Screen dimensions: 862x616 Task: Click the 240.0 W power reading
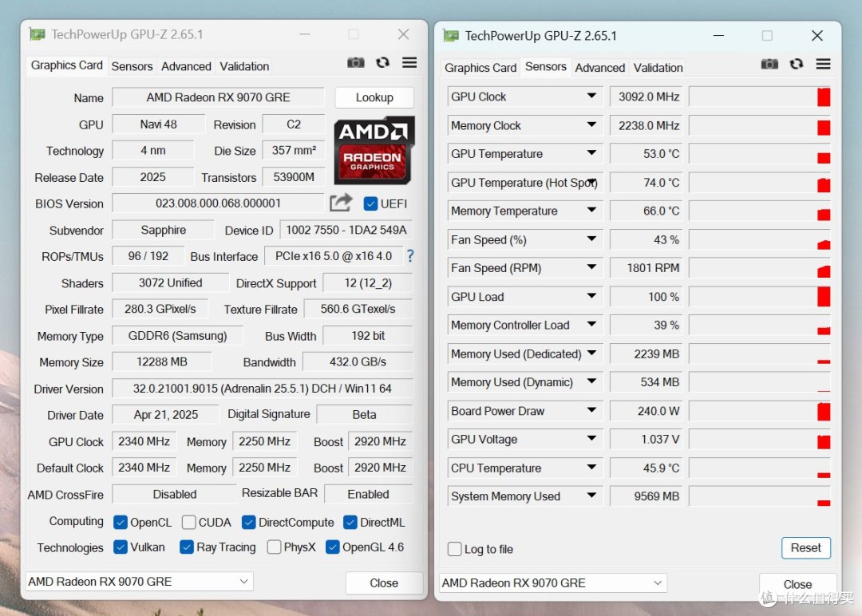click(x=646, y=411)
